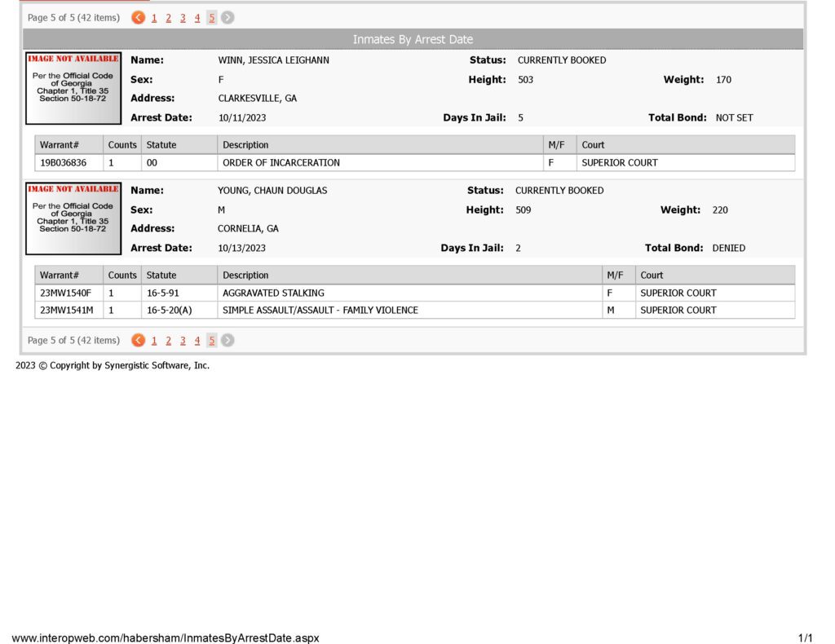Select current page 5 in top pager

coord(211,18)
